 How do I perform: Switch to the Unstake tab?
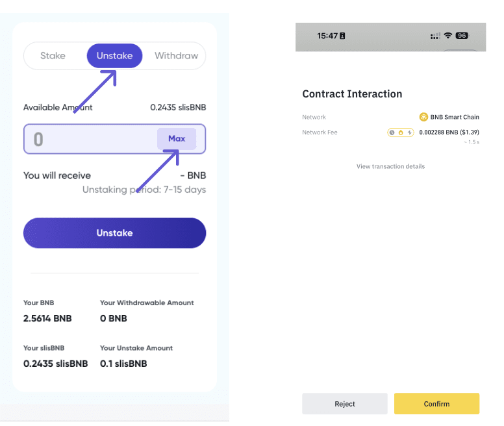[114, 56]
